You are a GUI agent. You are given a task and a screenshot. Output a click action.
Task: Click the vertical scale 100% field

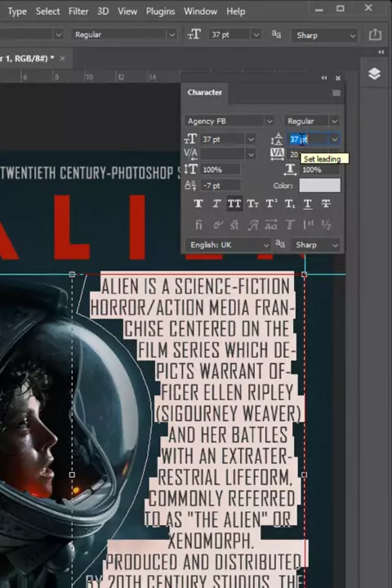[x=220, y=170]
